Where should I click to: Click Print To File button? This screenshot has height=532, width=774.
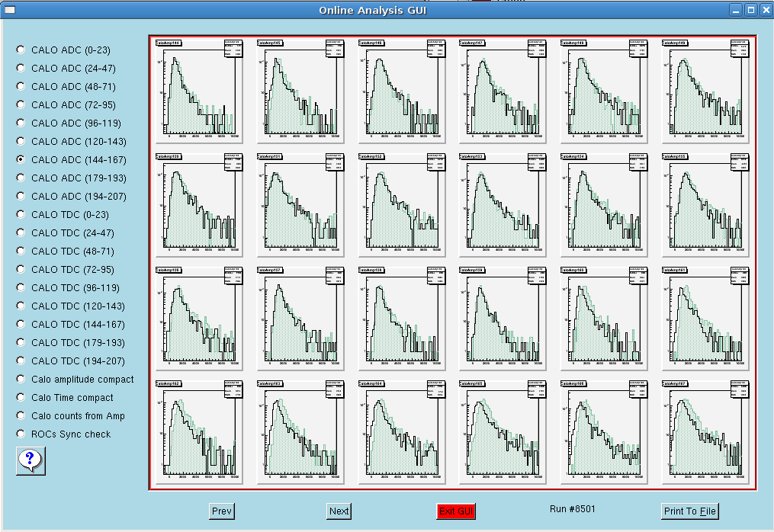689,511
